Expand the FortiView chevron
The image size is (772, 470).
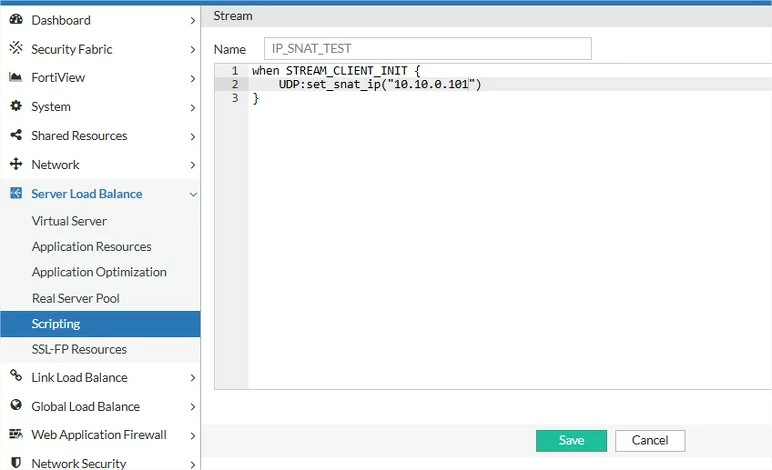(x=193, y=78)
